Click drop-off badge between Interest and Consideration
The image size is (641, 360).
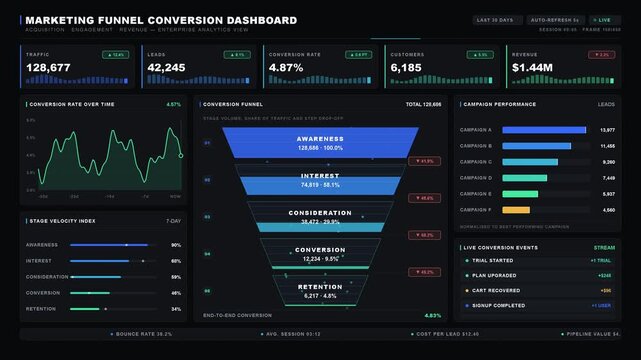(x=424, y=198)
